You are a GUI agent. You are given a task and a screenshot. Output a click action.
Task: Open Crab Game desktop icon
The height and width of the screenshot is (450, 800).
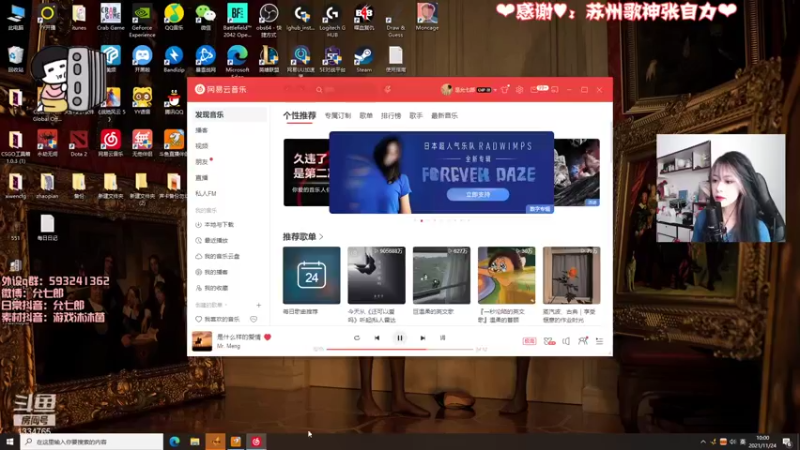[111, 17]
